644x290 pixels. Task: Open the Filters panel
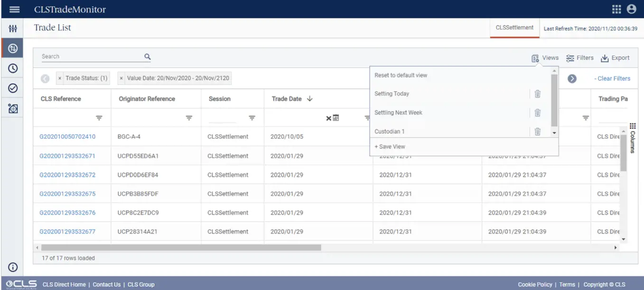coord(580,58)
